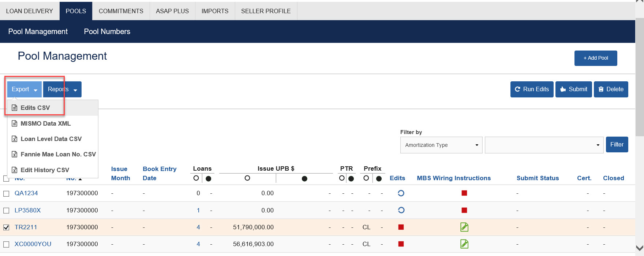Tick the checkbox for pool LP3580X
644x256 pixels.
coord(6,211)
